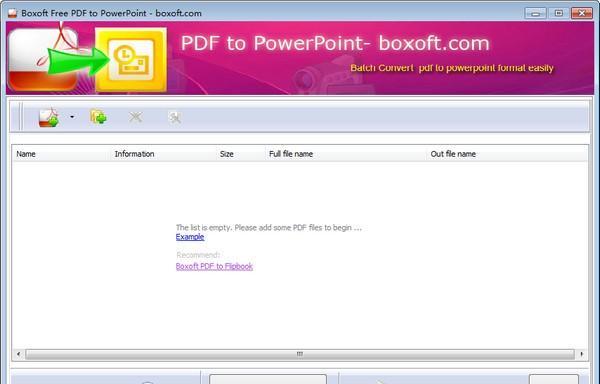Open the Example link
600x384 pixels.
[190, 237]
